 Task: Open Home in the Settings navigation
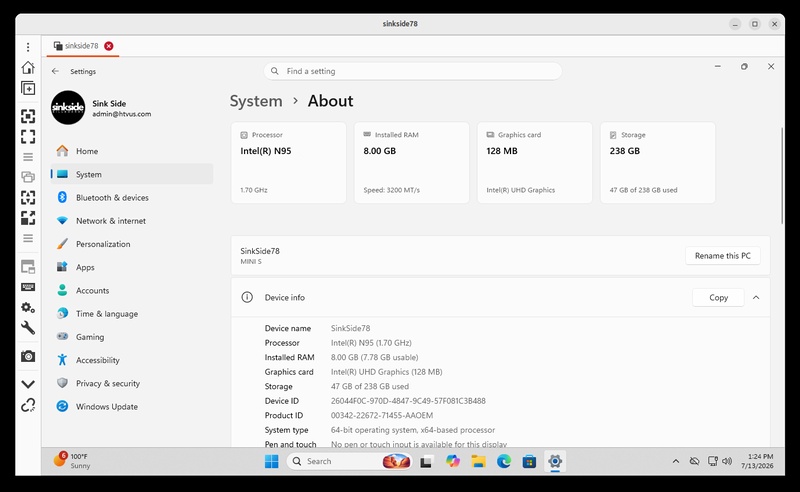[132, 151]
